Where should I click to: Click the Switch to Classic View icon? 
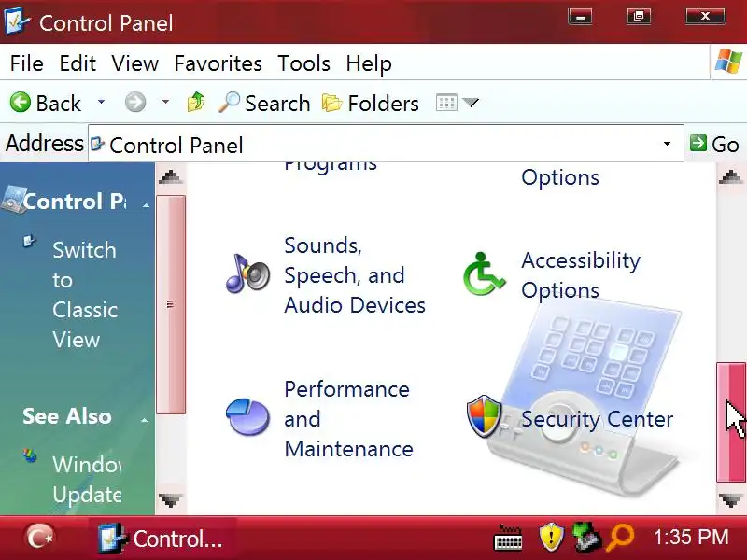29,242
